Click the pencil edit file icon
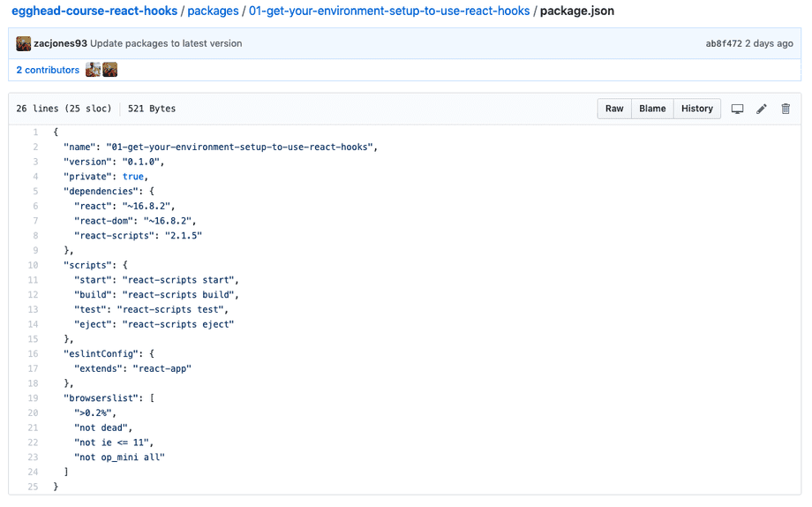812x507 pixels. [761, 109]
